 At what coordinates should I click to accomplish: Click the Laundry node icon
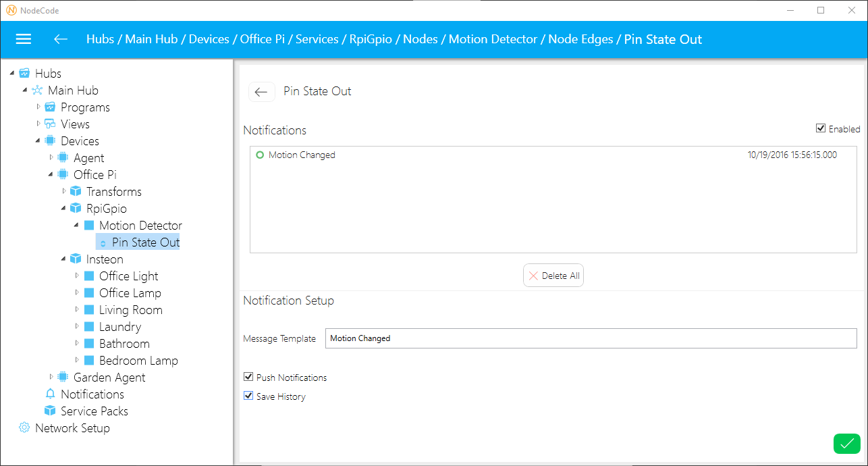[x=88, y=327]
